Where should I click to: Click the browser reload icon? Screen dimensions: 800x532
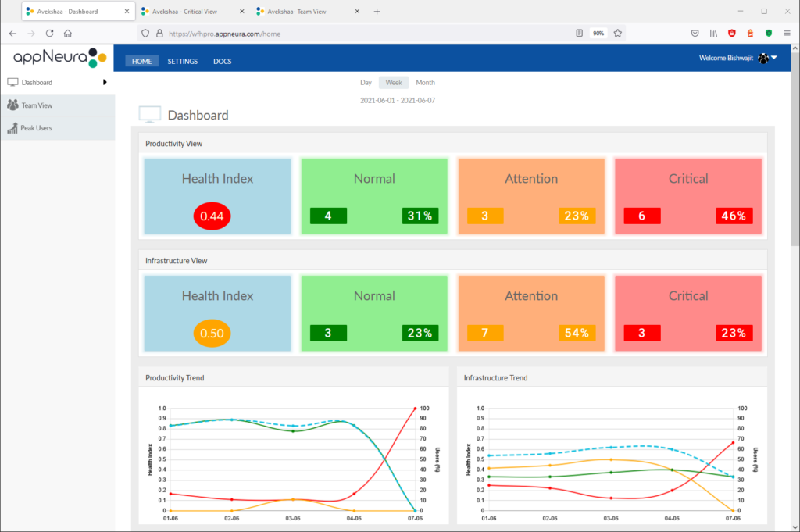coord(49,34)
